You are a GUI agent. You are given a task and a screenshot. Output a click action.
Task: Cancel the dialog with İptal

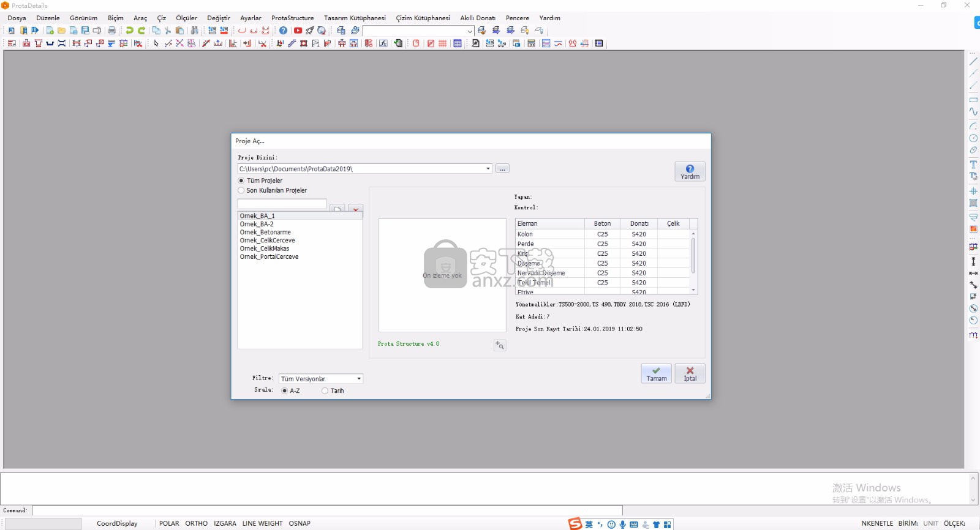point(690,374)
